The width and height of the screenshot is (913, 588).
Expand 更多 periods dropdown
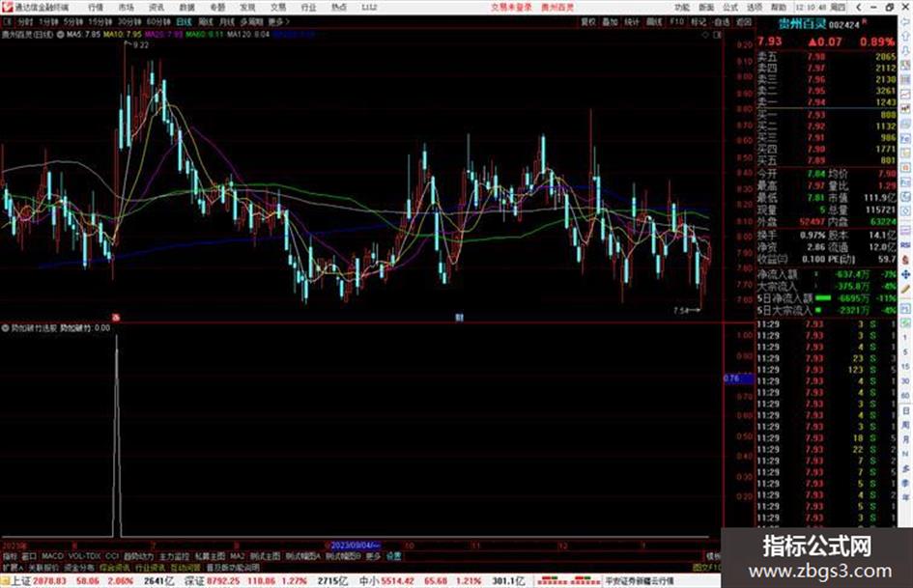point(278,21)
